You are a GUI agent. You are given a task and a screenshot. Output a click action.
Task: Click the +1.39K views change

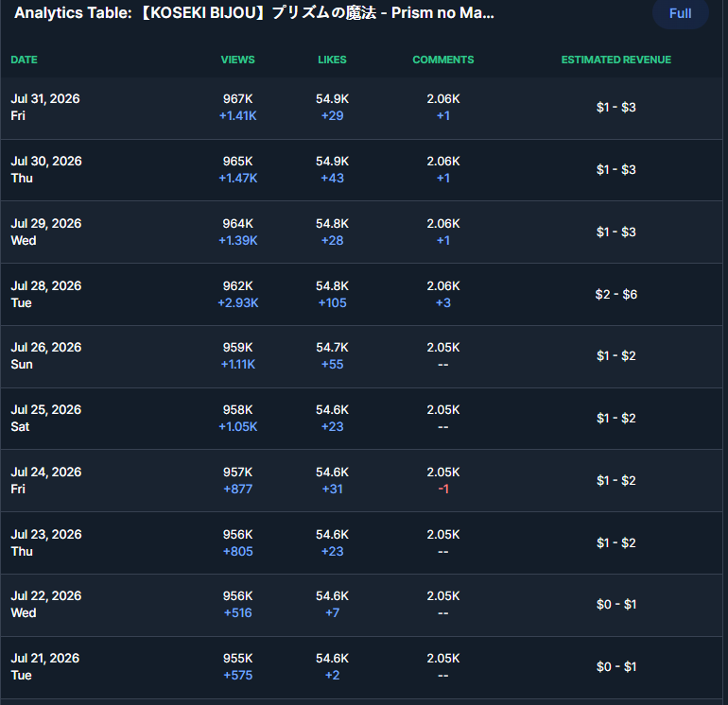pyautogui.click(x=237, y=240)
